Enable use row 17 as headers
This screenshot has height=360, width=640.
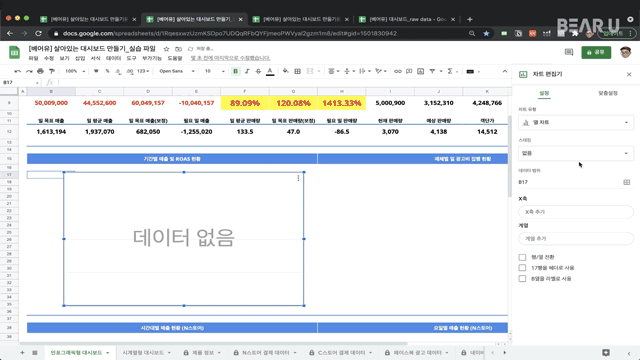[522, 268]
